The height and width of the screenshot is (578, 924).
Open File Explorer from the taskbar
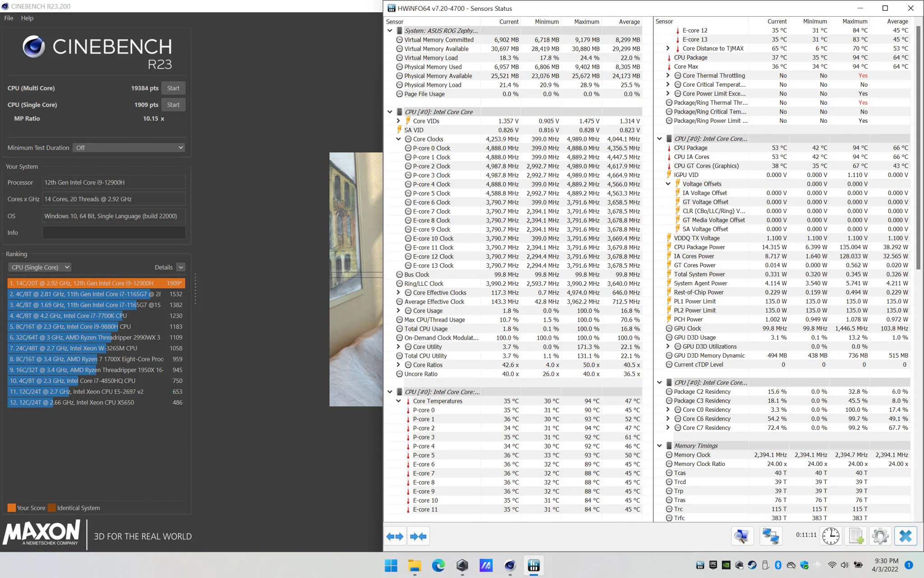pos(415,565)
